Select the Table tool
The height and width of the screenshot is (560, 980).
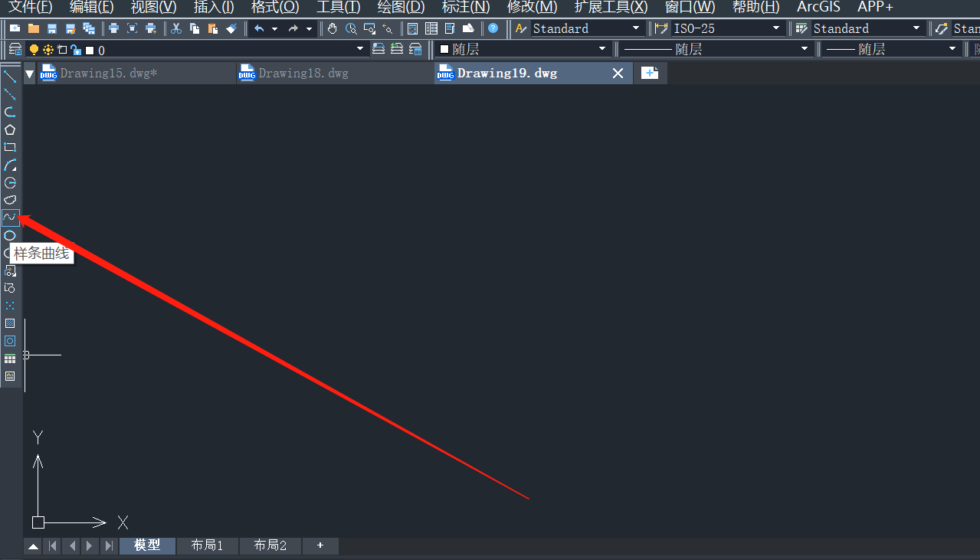click(10, 359)
